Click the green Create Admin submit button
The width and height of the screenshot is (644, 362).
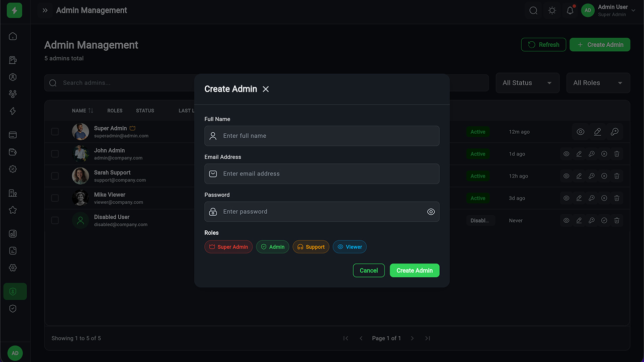pos(415,270)
